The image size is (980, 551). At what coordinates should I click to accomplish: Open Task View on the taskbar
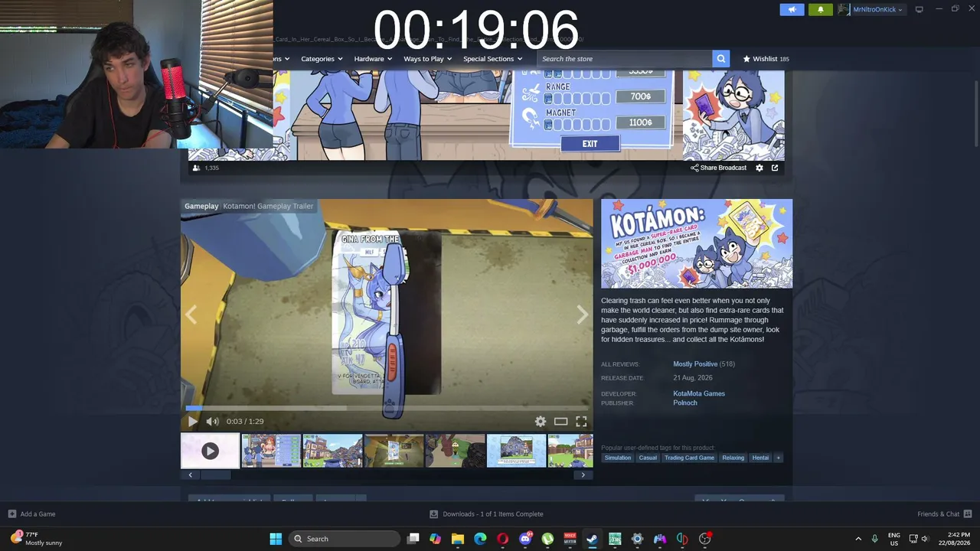click(x=413, y=539)
